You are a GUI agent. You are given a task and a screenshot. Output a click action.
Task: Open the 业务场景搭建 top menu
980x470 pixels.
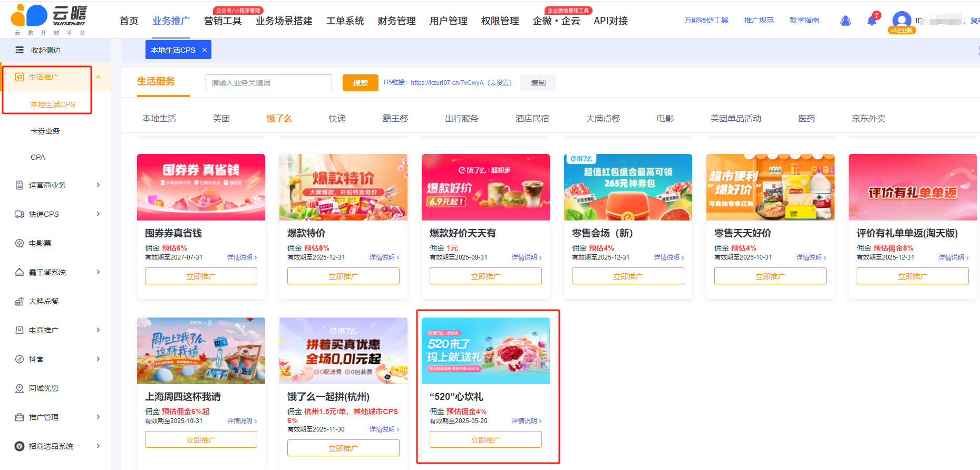pos(284,21)
